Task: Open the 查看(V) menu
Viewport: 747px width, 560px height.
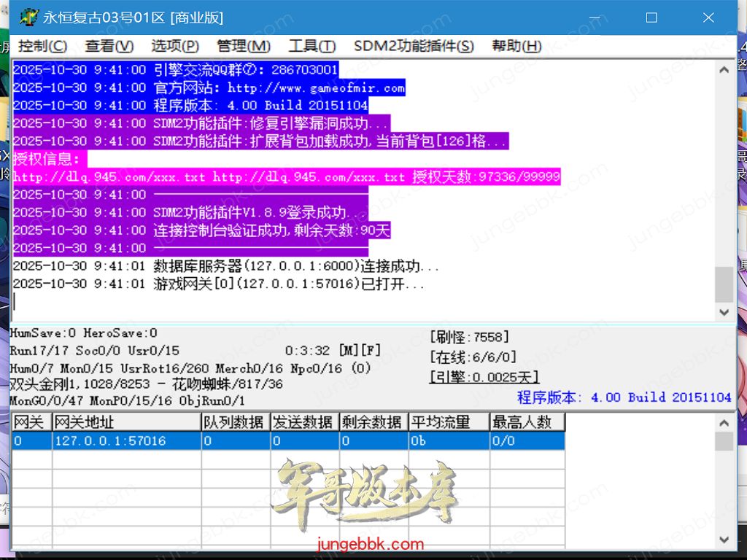Action: (x=109, y=46)
